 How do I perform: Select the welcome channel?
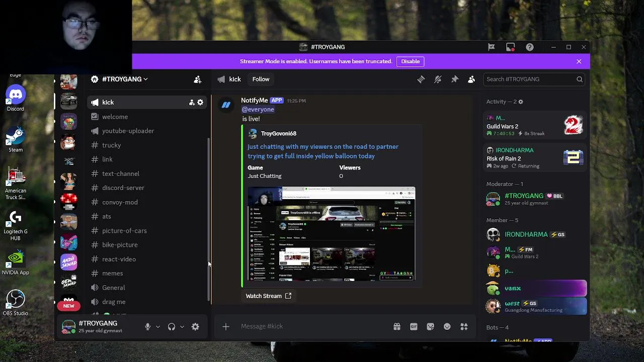146,117
